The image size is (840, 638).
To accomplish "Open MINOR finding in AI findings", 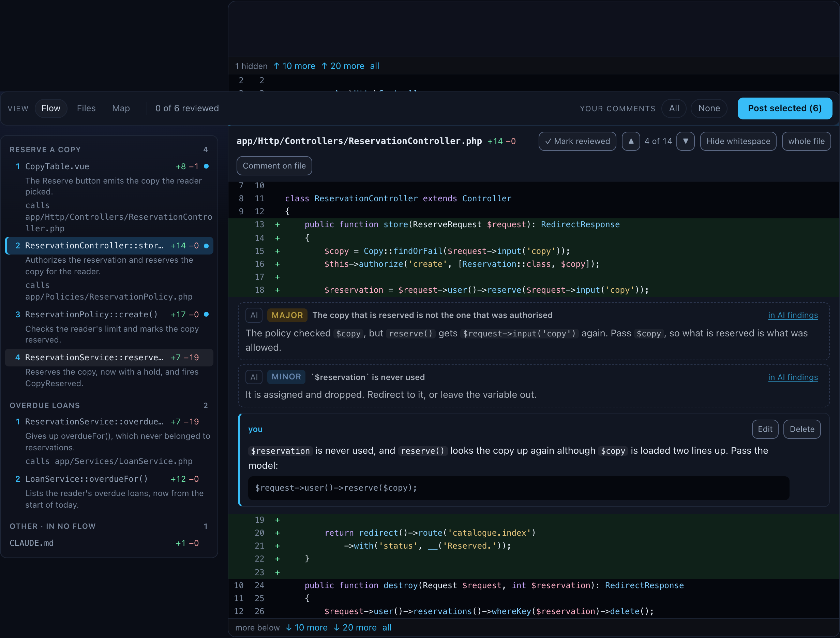I will pyautogui.click(x=793, y=377).
